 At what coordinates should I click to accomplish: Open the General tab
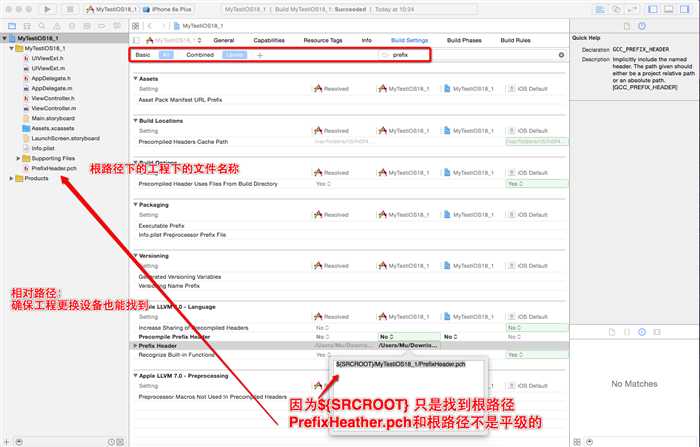(224, 40)
